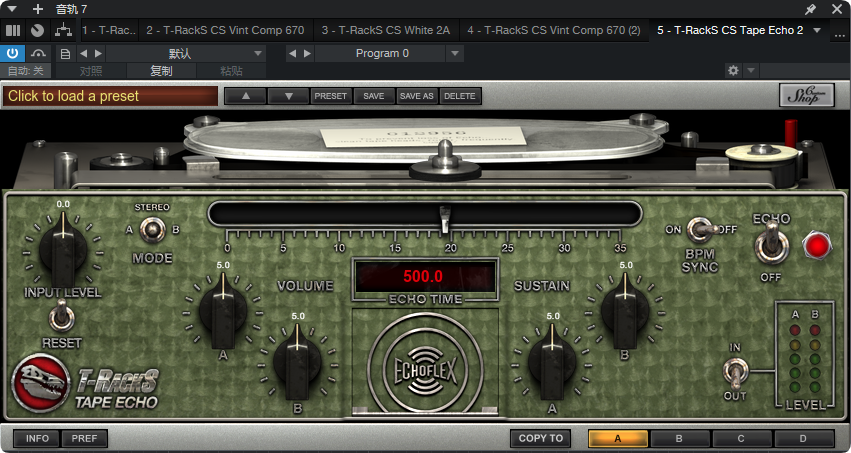
Task: Select the C preset slot
Action: [741, 438]
